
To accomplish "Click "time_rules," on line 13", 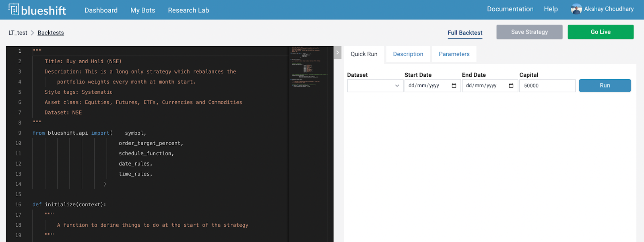I will tap(136, 174).
